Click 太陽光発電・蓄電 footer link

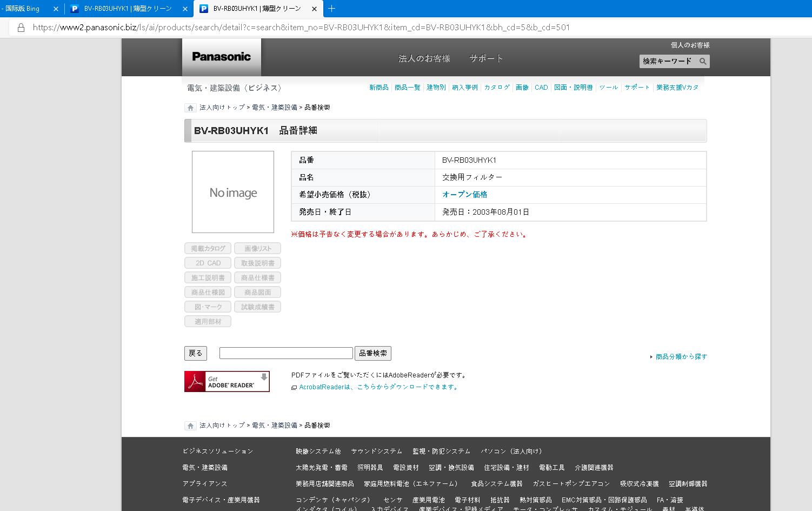coord(322,468)
